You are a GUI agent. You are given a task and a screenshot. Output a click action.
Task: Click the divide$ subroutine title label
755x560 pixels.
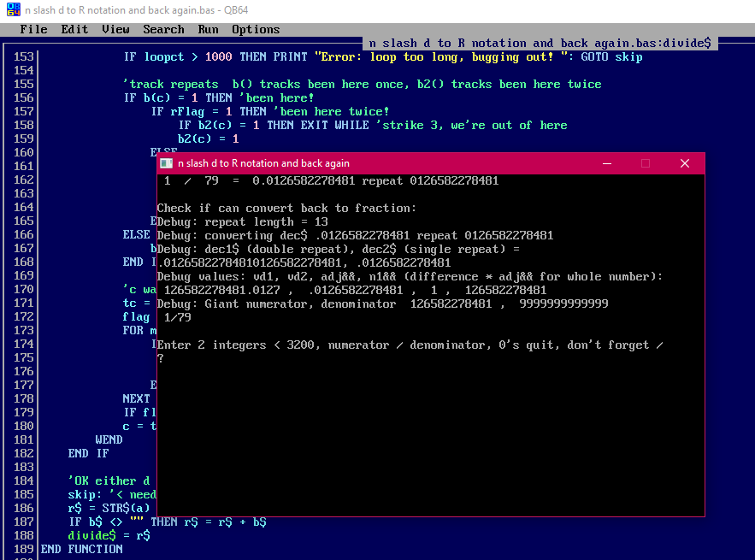[540, 43]
